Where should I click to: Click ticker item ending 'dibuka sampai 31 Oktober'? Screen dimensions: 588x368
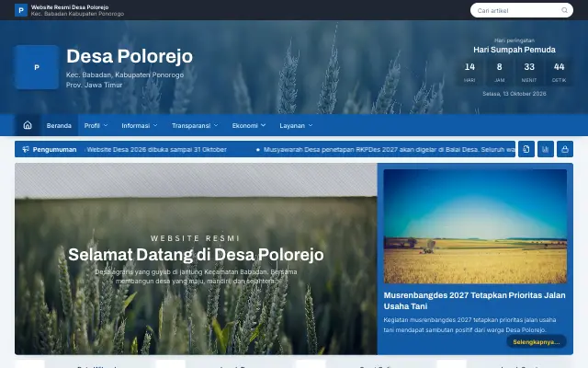coord(156,149)
